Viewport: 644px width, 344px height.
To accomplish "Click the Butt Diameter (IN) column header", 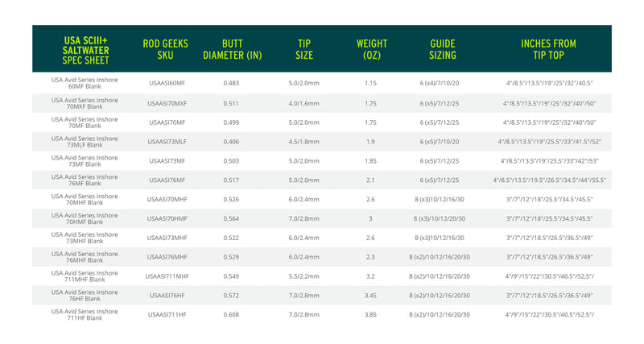I will pos(231,49).
